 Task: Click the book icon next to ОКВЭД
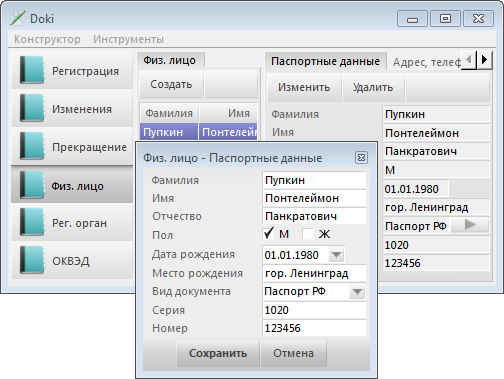point(32,260)
